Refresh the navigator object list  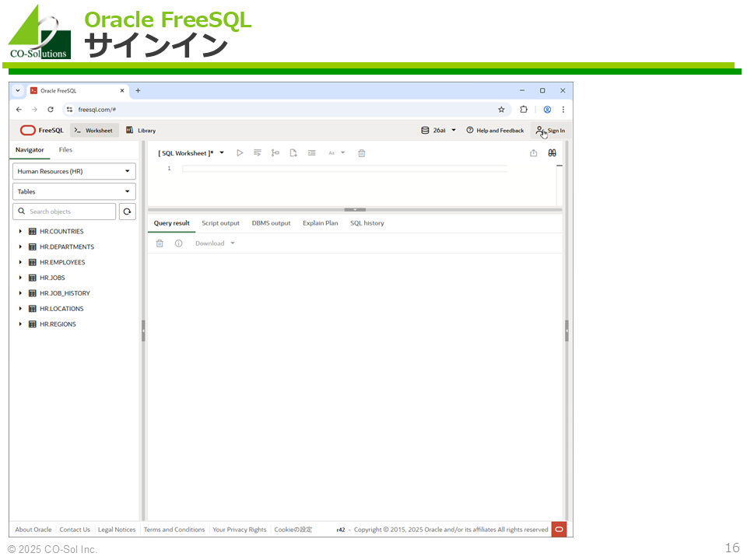[127, 212]
